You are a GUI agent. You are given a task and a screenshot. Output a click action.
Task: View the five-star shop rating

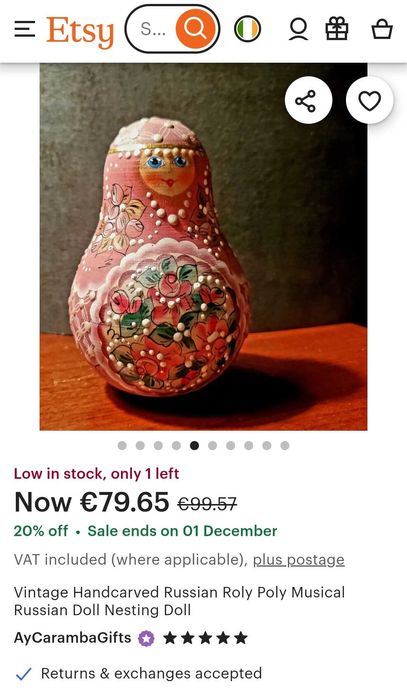(205, 638)
